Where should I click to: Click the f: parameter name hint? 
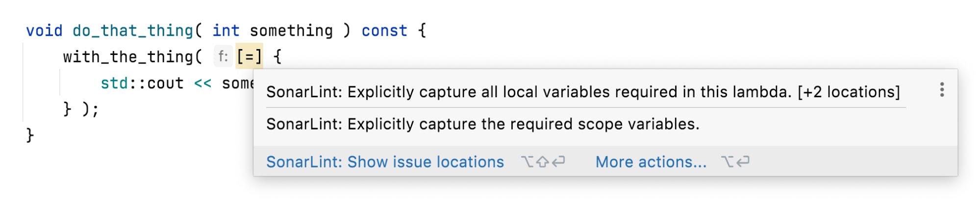223,57
